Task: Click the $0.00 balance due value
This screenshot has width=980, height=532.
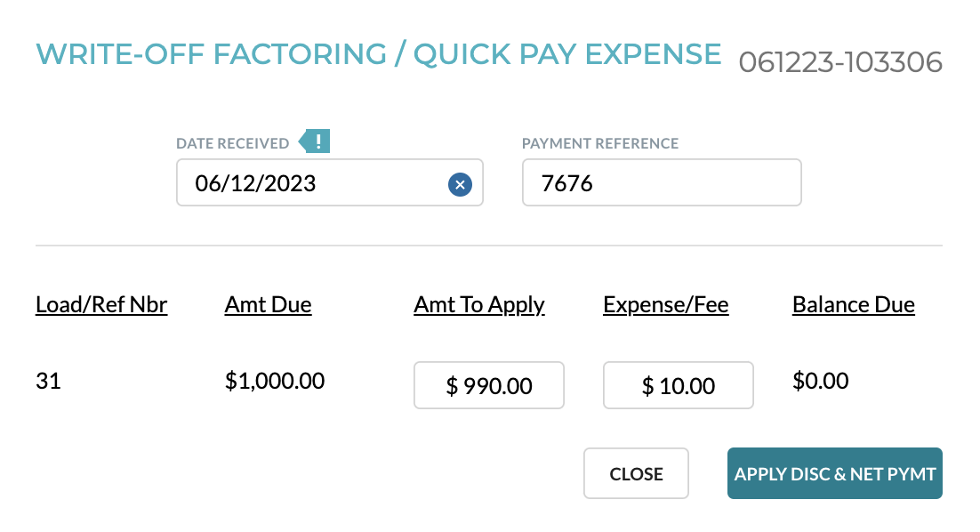Action: pos(821,381)
